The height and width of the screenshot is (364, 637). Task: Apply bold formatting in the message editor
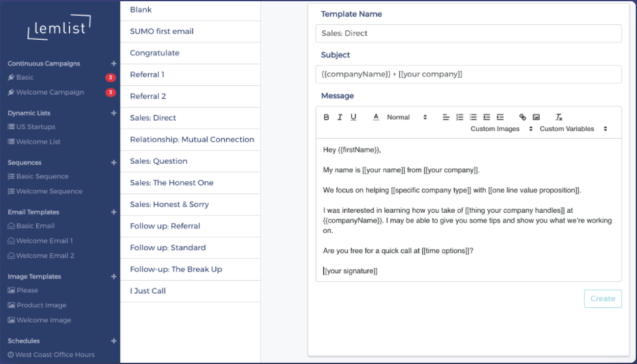click(x=326, y=117)
